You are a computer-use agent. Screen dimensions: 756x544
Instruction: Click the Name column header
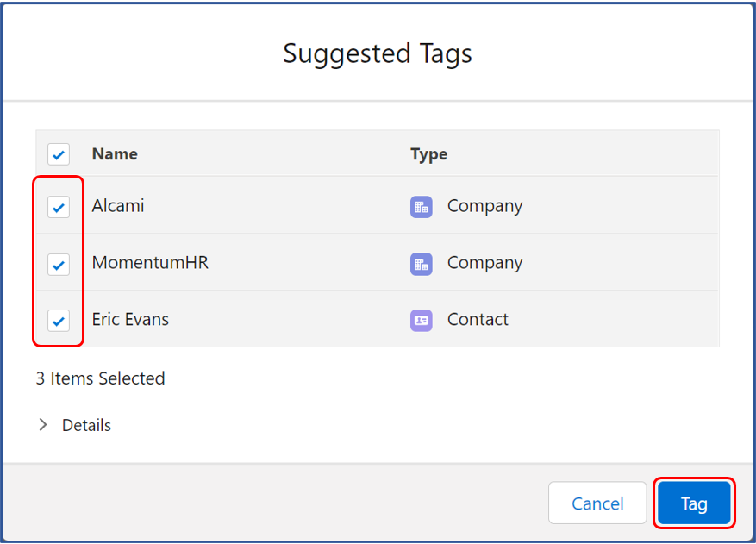[115, 153]
